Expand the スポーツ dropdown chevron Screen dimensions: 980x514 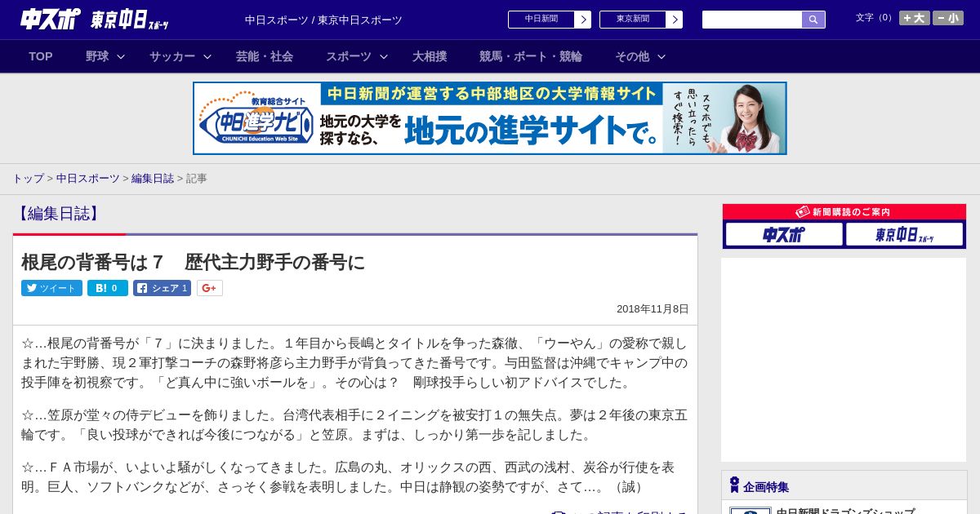coord(384,56)
